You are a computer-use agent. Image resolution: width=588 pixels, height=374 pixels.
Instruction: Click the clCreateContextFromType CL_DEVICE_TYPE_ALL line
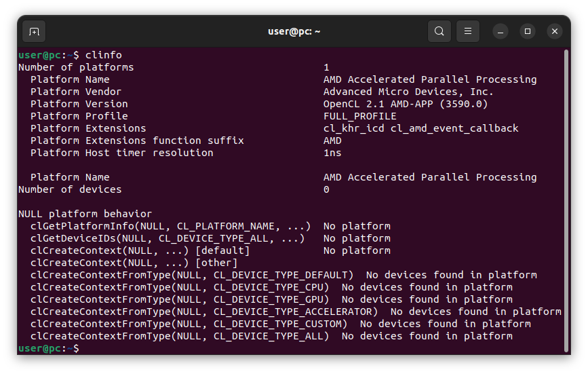click(x=271, y=336)
